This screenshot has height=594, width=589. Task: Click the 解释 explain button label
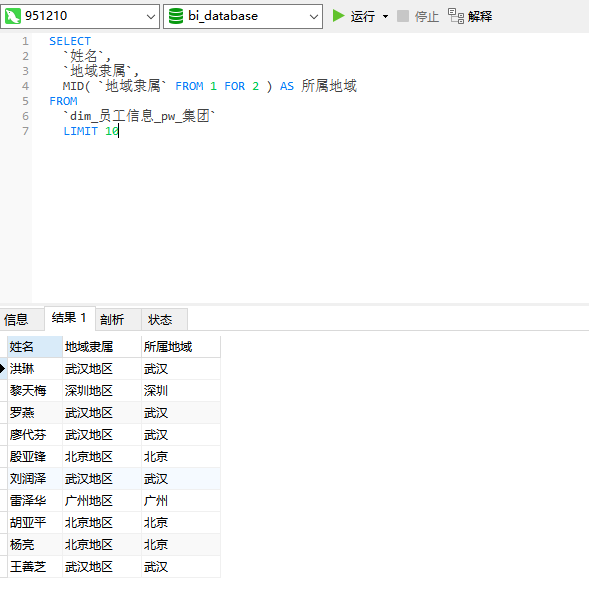[480, 16]
